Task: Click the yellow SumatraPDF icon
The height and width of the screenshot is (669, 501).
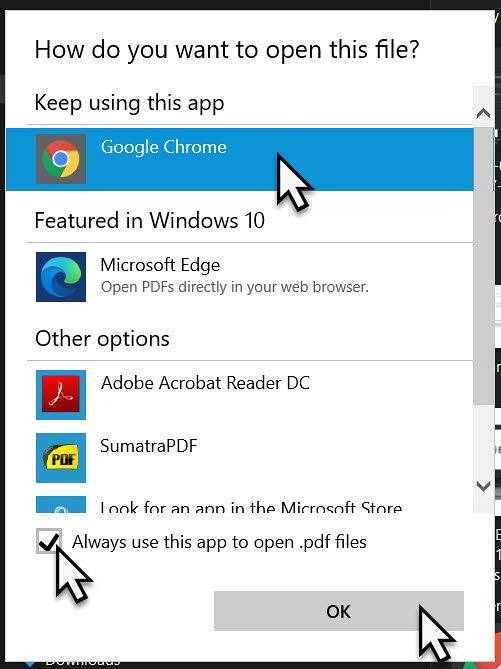Action: click(x=61, y=458)
